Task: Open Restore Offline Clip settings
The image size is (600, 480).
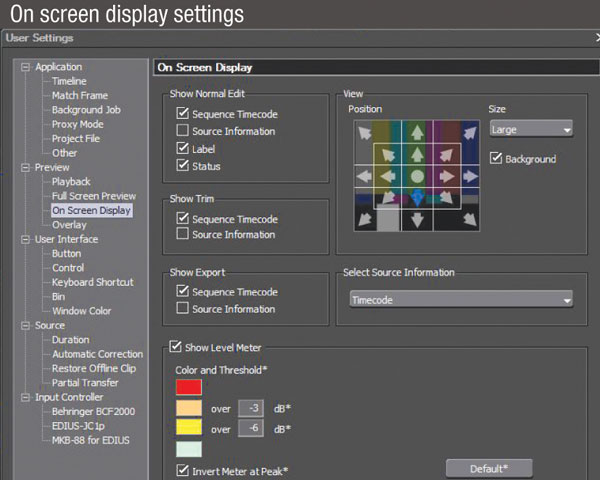Action: click(x=94, y=368)
